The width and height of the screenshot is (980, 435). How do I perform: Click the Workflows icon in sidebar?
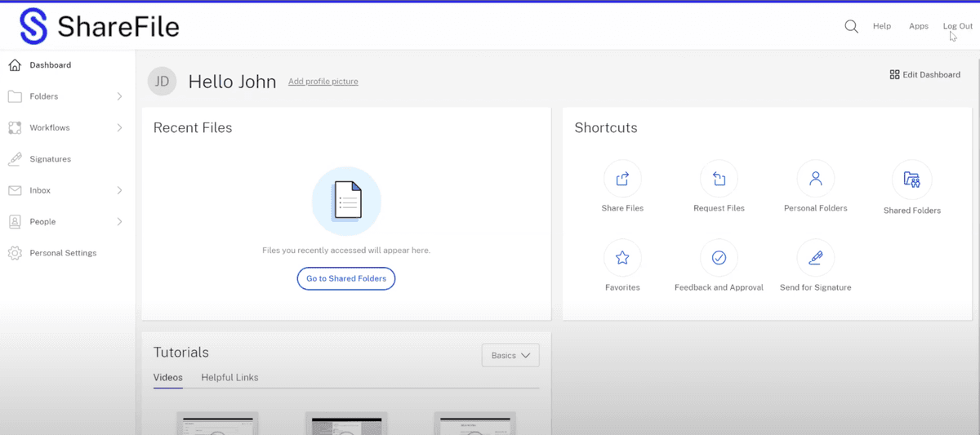[15, 127]
